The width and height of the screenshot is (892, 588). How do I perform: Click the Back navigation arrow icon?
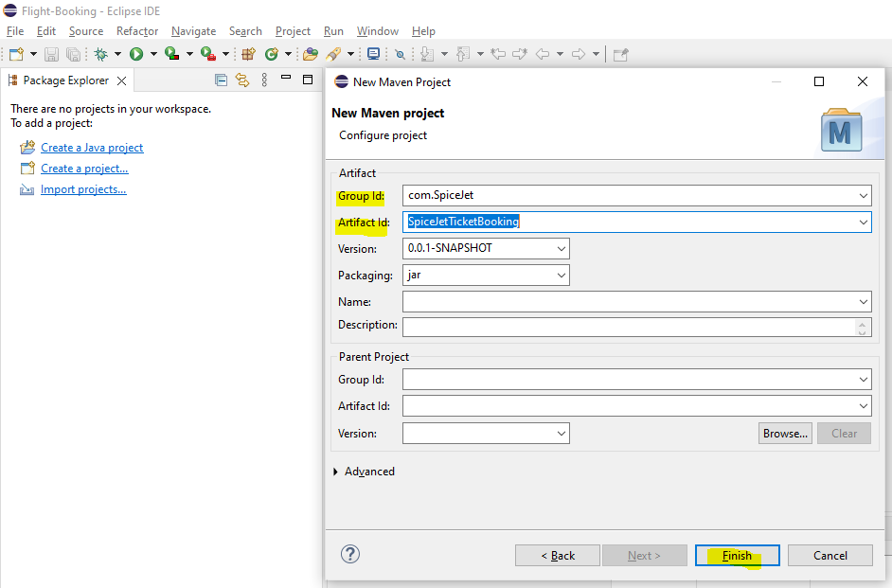(x=543, y=54)
